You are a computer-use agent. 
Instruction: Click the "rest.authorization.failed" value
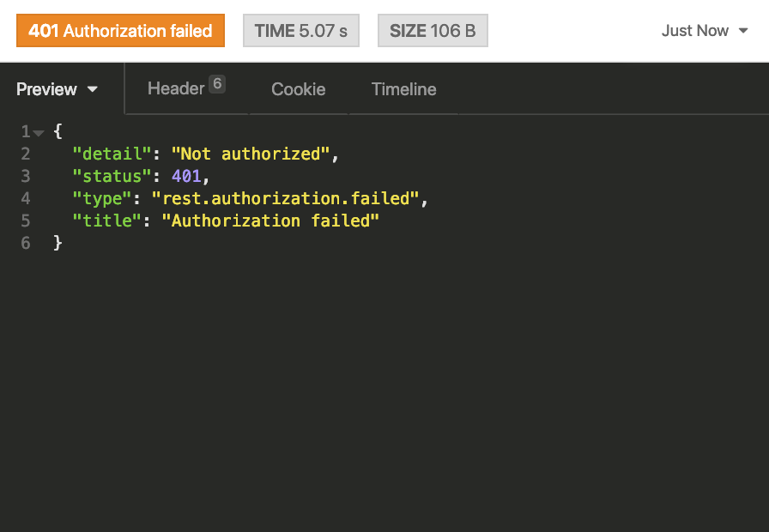click(x=285, y=198)
